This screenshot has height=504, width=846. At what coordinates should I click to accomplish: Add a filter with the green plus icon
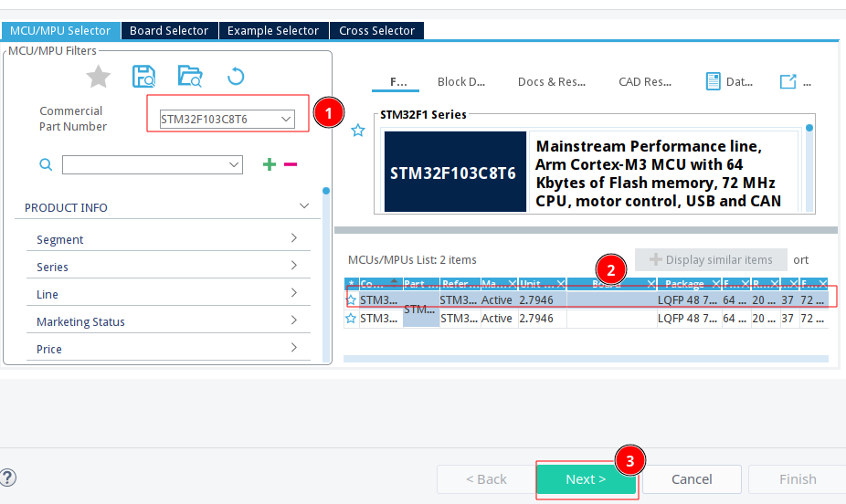pyautogui.click(x=270, y=164)
